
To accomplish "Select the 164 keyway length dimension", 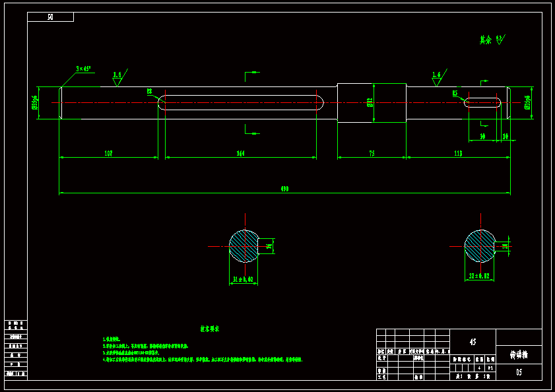I will (241, 153).
